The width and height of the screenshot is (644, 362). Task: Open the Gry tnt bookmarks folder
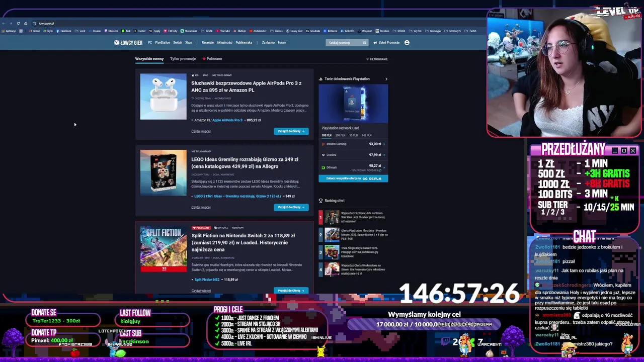click(415, 31)
